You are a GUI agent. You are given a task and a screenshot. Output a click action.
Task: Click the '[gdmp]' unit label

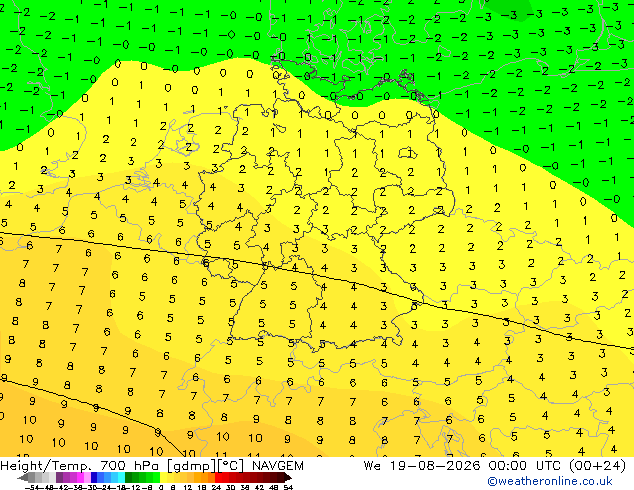point(192,466)
